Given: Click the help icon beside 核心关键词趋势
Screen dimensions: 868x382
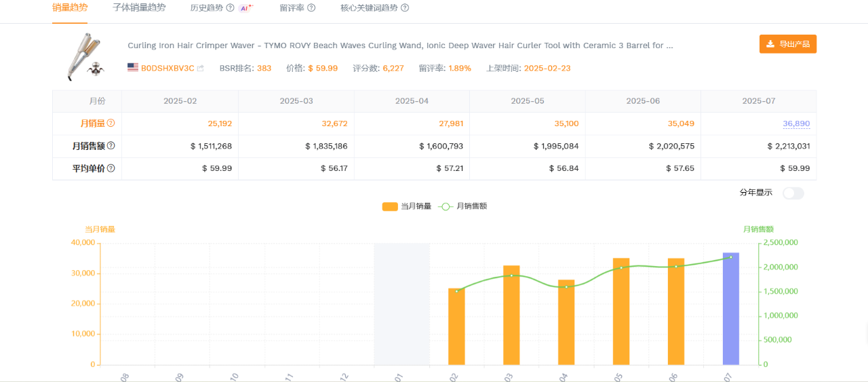Looking at the screenshot, I should [x=405, y=8].
